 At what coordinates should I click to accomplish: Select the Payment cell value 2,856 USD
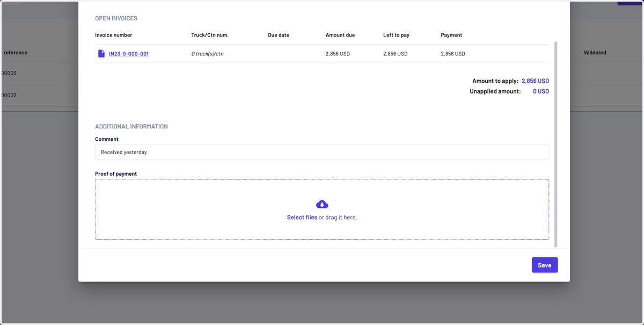click(x=453, y=54)
